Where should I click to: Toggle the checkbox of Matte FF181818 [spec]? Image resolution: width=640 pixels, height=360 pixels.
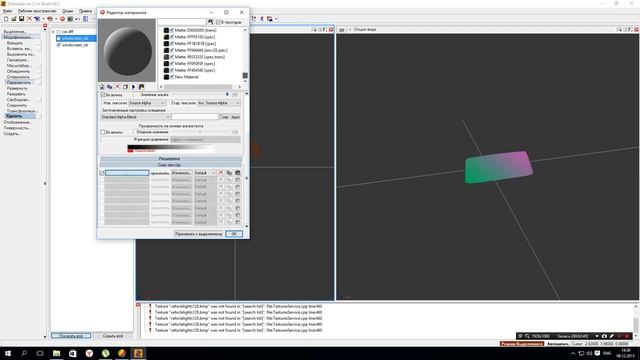(x=172, y=43)
